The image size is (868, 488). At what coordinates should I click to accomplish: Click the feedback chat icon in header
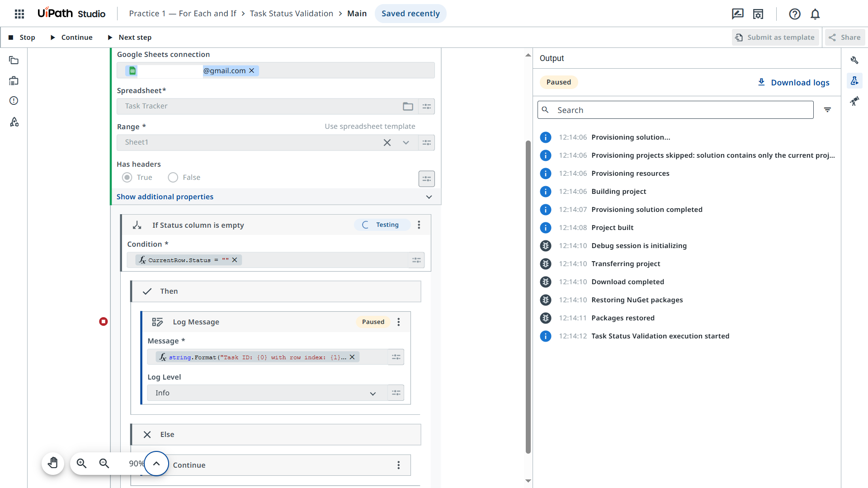(x=737, y=14)
